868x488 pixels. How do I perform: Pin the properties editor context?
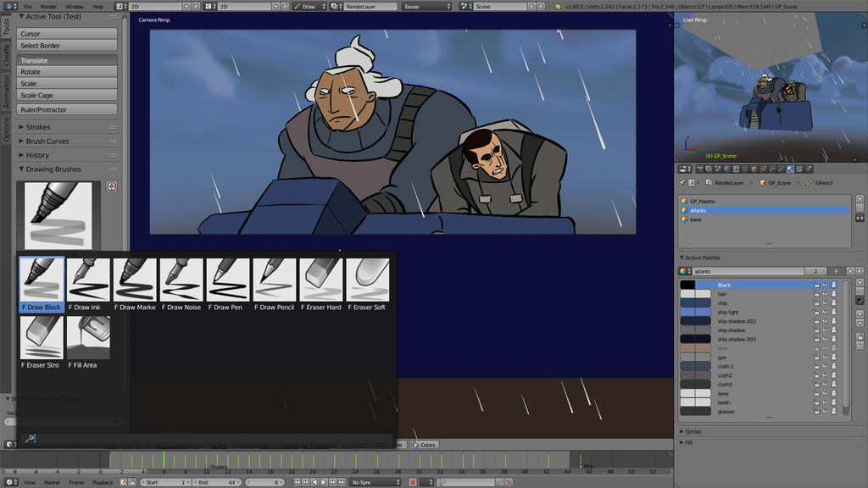682,183
